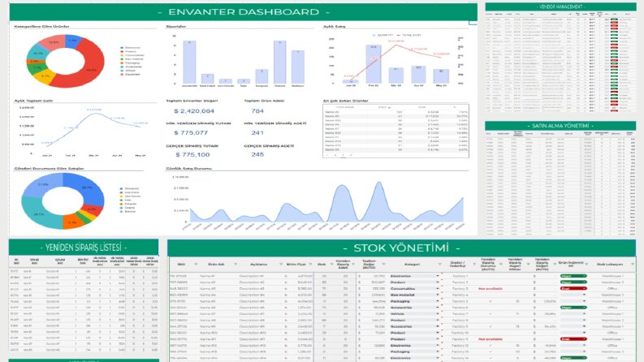
Task: Click the Gönderi Durumuna Göre Satışlar chart title
Action: click(49, 168)
